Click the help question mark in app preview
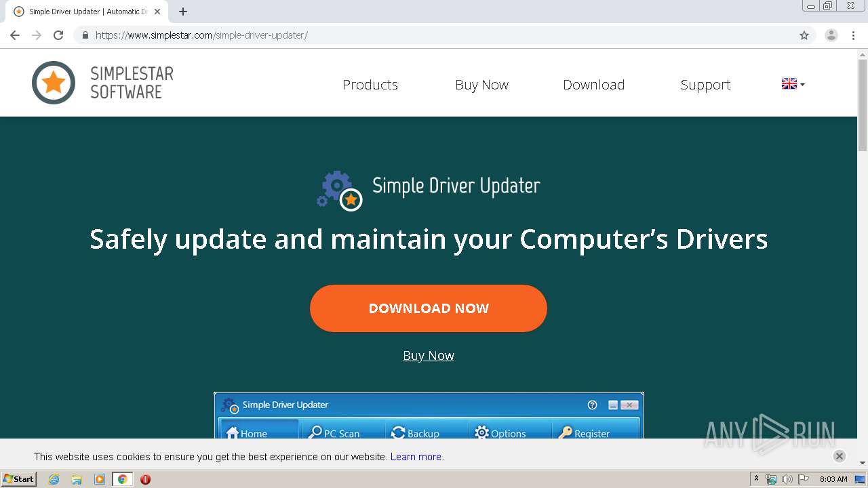This screenshot has width=868, height=488. click(592, 405)
